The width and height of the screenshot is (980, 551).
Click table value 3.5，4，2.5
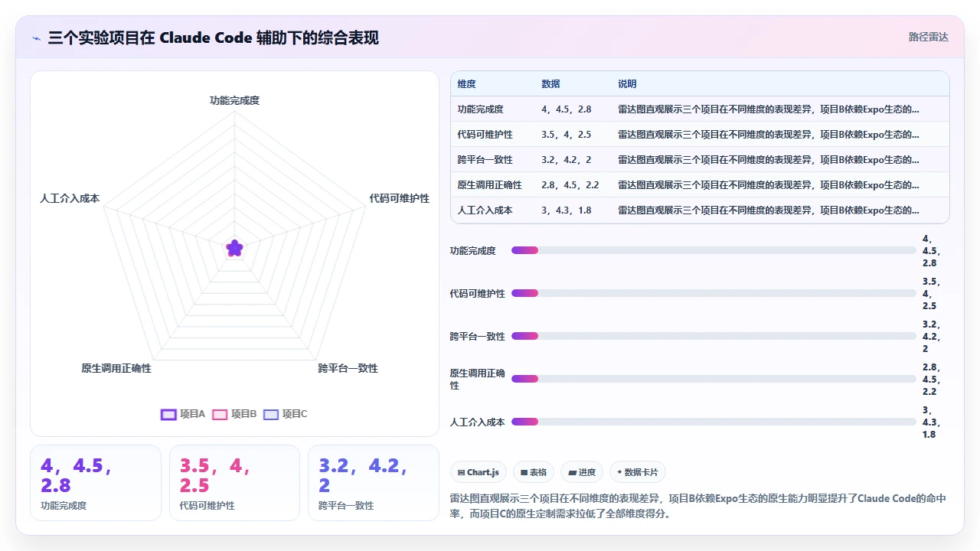(x=567, y=135)
